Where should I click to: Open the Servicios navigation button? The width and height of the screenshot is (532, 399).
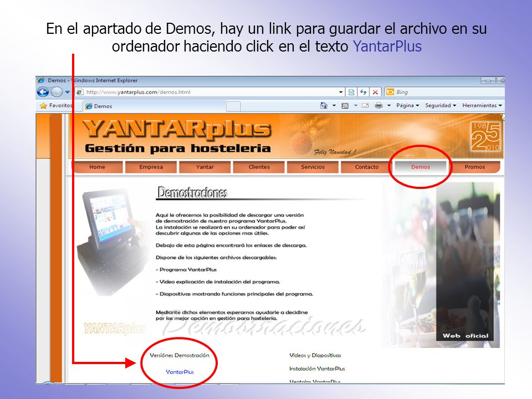(x=313, y=167)
